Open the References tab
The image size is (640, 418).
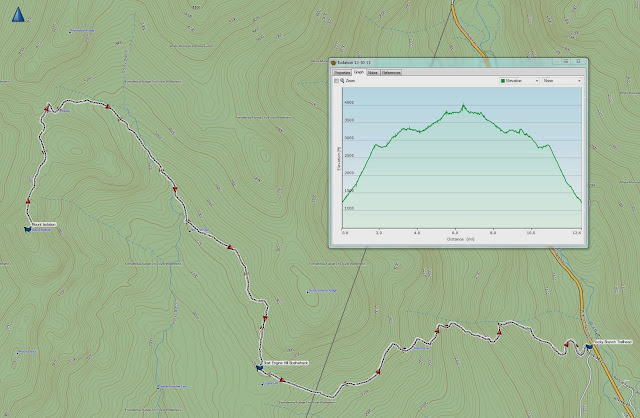391,73
